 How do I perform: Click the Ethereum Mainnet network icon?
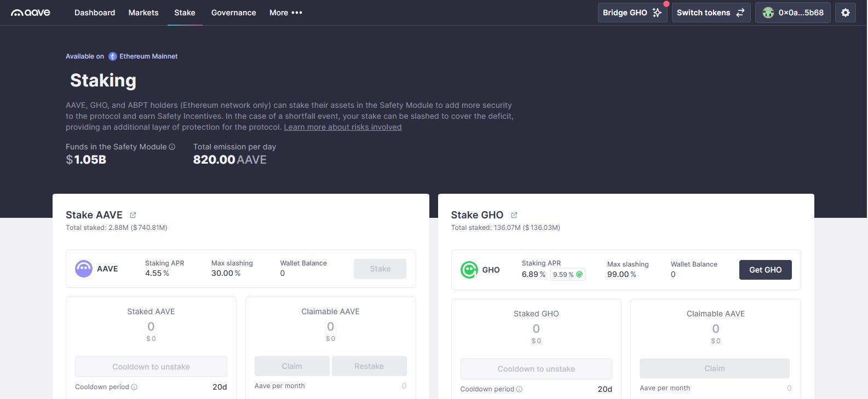(113, 56)
